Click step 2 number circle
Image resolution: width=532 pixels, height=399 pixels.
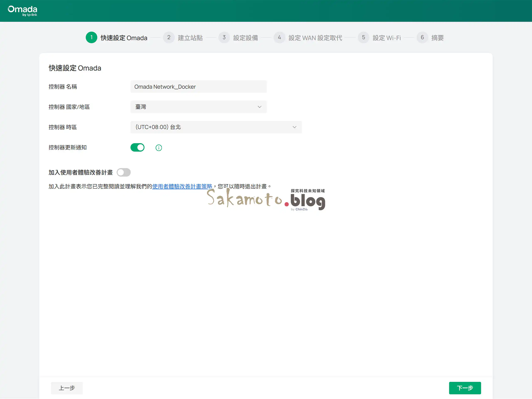[169, 38]
